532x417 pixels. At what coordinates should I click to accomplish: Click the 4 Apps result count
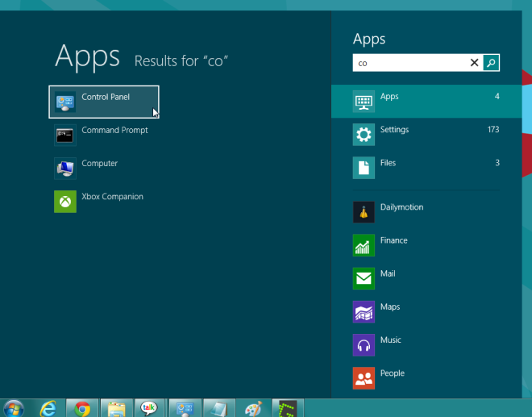[x=497, y=96]
